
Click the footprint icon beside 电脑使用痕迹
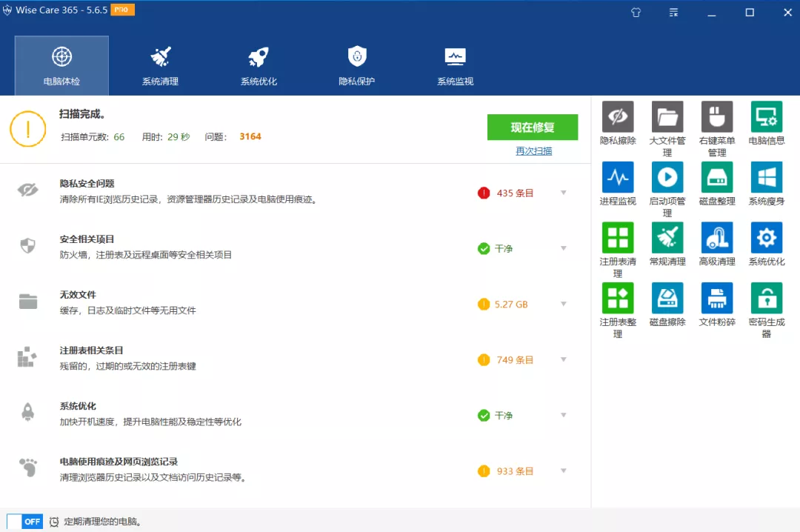coord(28,467)
